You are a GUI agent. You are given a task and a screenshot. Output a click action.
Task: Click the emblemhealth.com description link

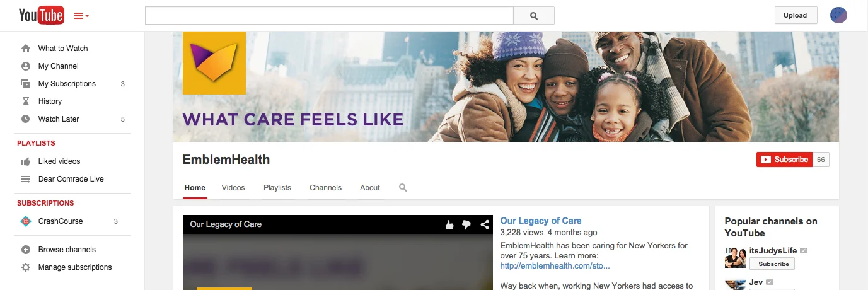(x=555, y=266)
